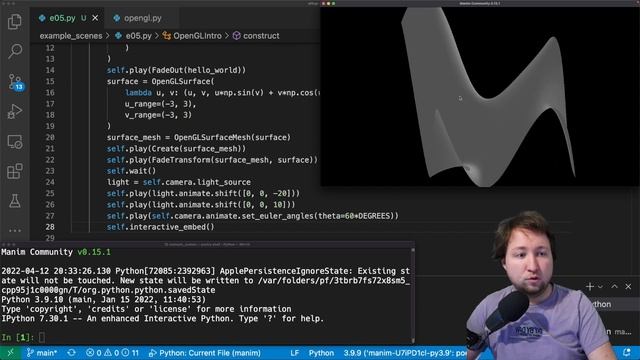Viewport: 640px width, 360px height.
Task: Change the Python language mode in status bar
Action: (x=321, y=353)
